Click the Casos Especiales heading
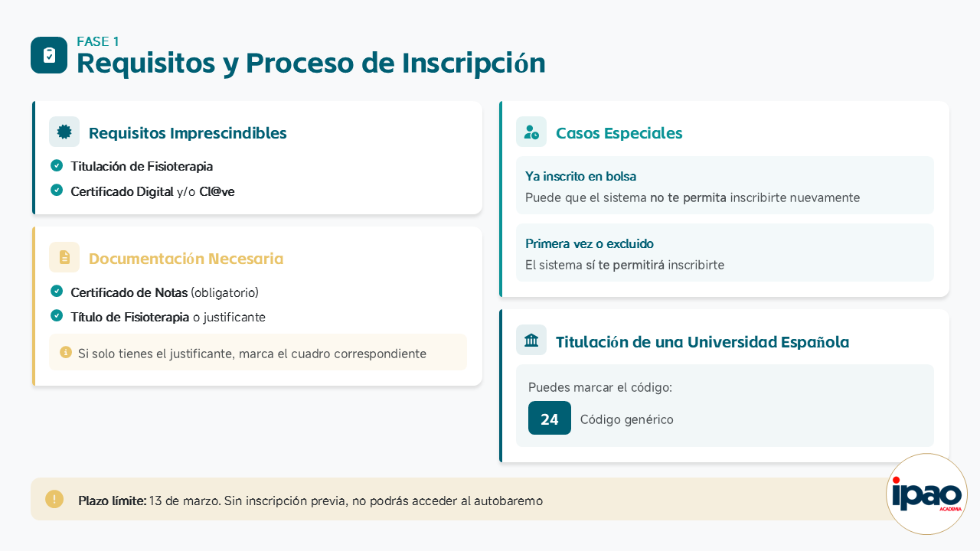The width and height of the screenshot is (980, 551). [x=619, y=133]
